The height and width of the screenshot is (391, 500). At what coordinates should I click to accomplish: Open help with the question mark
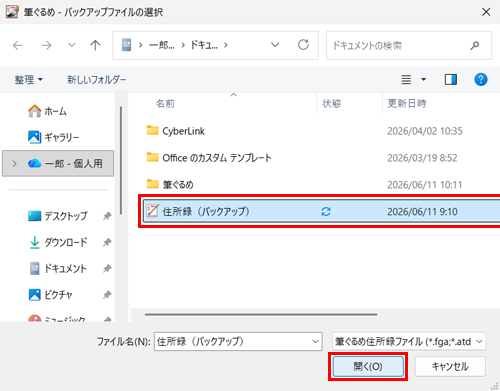[x=481, y=79]
